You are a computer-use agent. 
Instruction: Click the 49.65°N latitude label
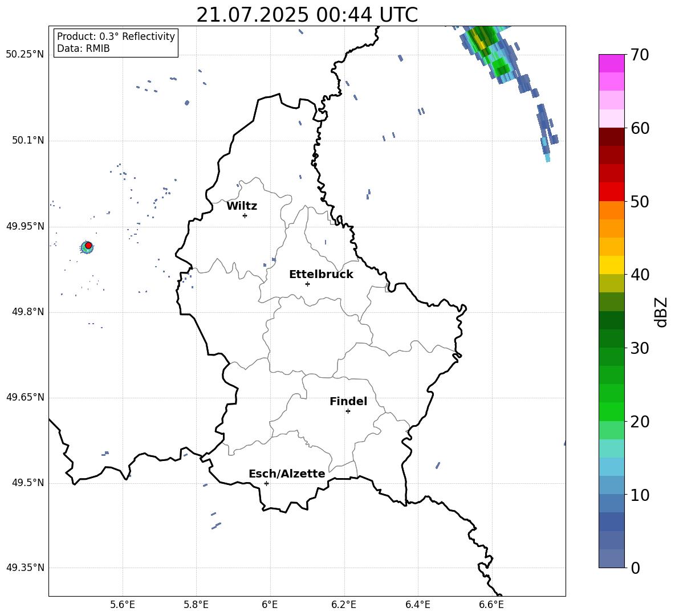pos(25,397)
